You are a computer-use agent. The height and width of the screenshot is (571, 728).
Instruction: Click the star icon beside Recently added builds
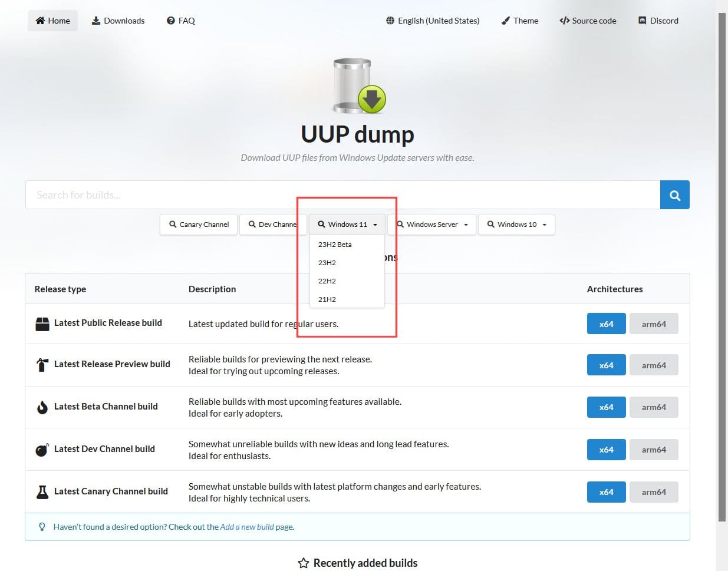point(304,563)
